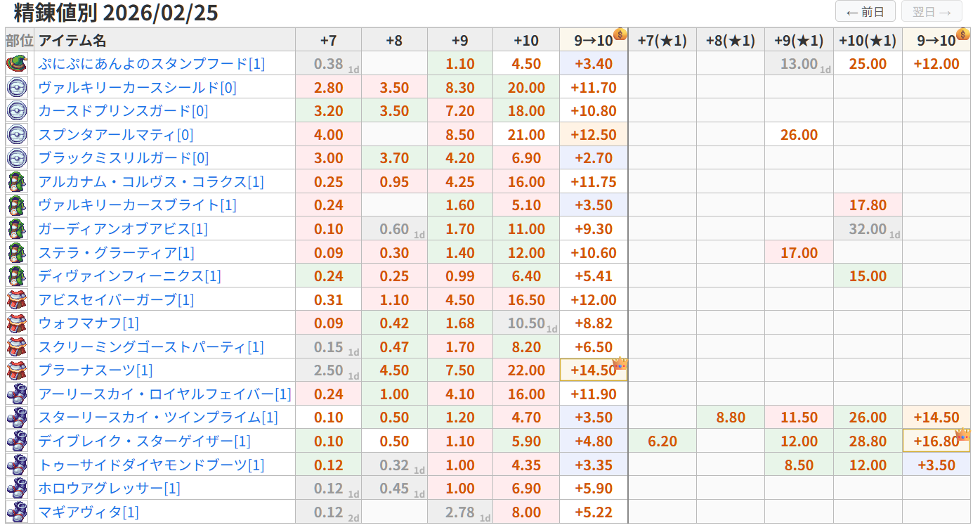Screen dimensions: 980x530
Task: Open the ホロウアグレッサー[1] item link
Action: click(x=109, y=489)
